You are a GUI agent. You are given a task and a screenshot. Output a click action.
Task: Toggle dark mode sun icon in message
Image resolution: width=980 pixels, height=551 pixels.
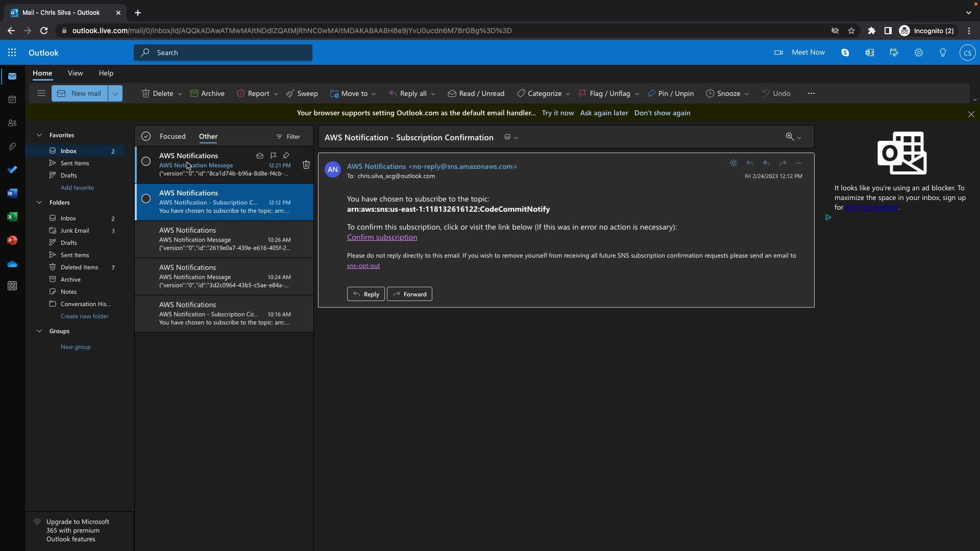click(x=733, y=163)
